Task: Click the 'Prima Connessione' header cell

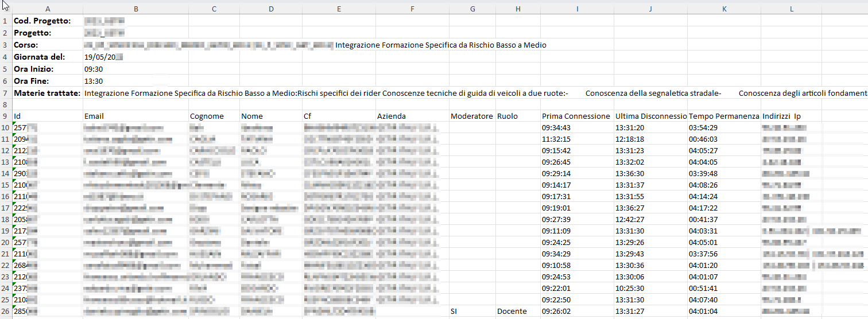Action: click(576, 116)
